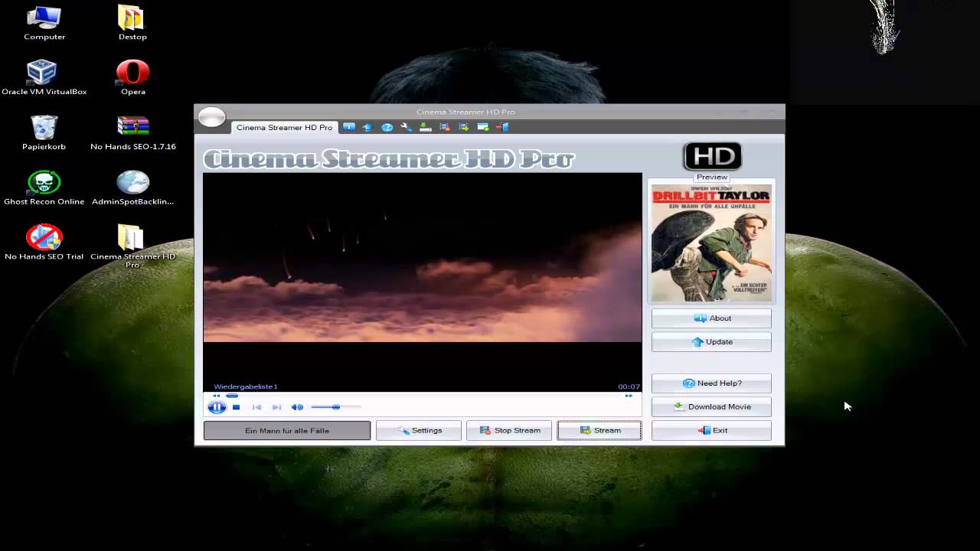
Task: Select the Cinema Streamer HD Pro folder icon
Action: click(x=132, y=246)
